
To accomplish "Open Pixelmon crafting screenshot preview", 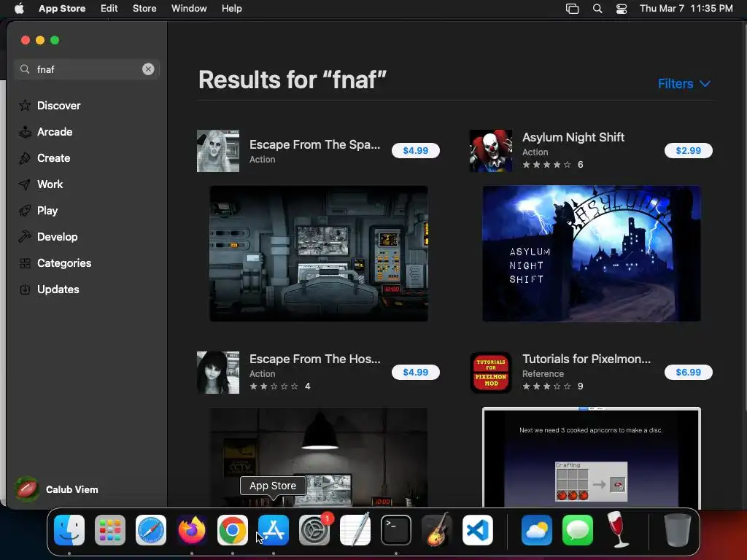I will 591,457.
